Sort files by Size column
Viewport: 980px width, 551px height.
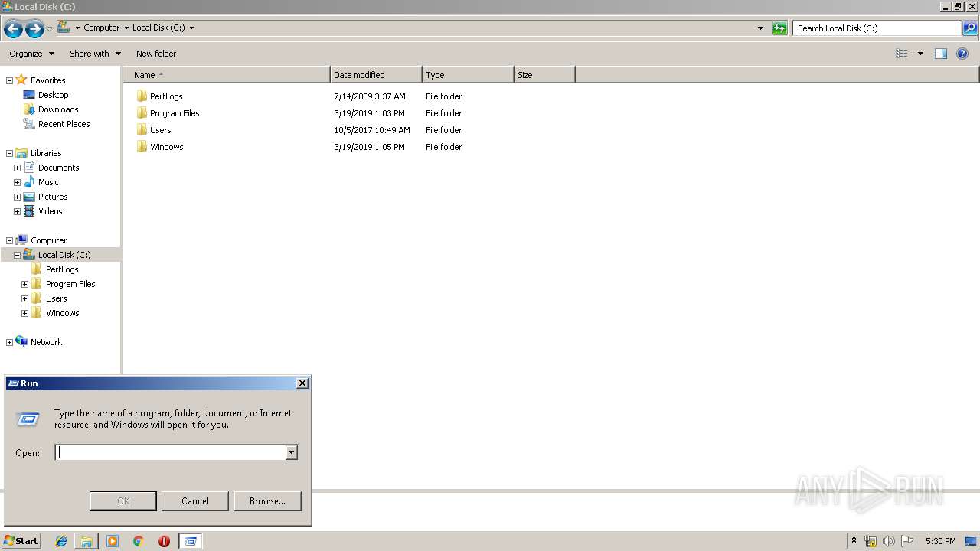click(544, 75)
